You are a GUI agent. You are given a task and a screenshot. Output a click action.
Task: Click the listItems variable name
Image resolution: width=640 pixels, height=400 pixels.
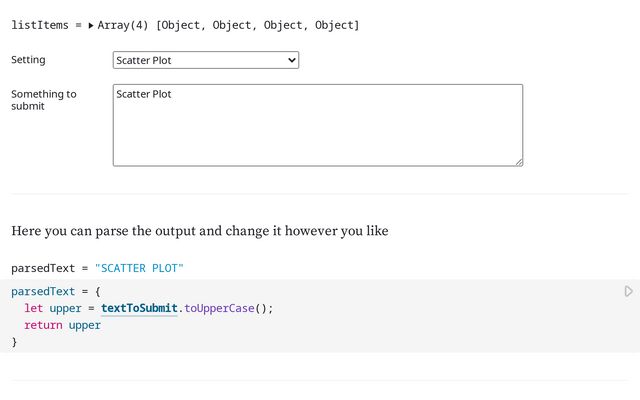pos(40,25)
